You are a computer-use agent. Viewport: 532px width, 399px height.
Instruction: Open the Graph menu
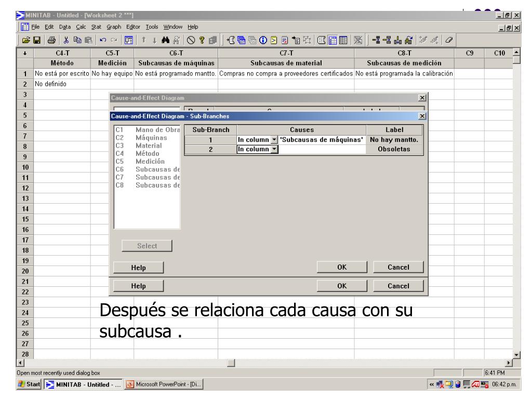click(114, 27)
